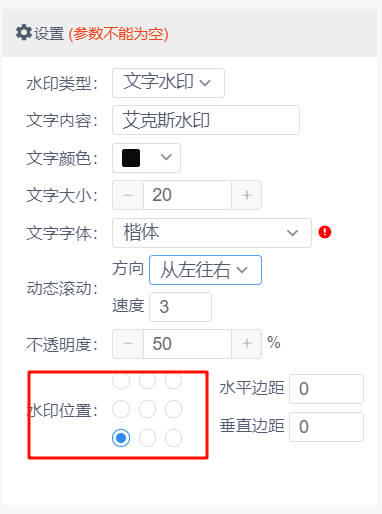Decrease opacity with minus button

click(128, 344)
